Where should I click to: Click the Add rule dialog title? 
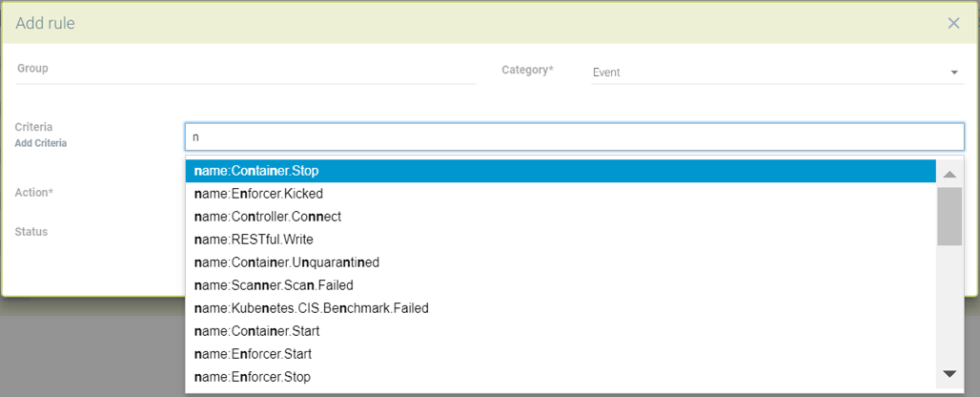(45, 23)
